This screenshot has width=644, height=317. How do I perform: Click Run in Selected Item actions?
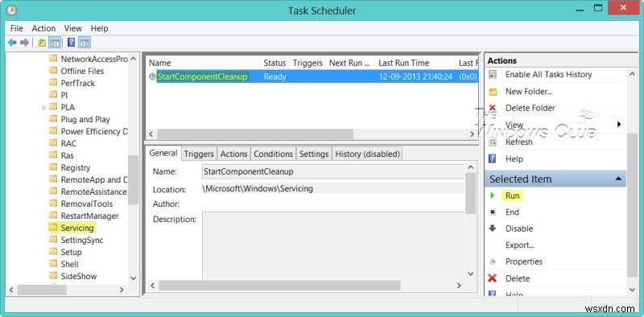[x=512, y=196]
